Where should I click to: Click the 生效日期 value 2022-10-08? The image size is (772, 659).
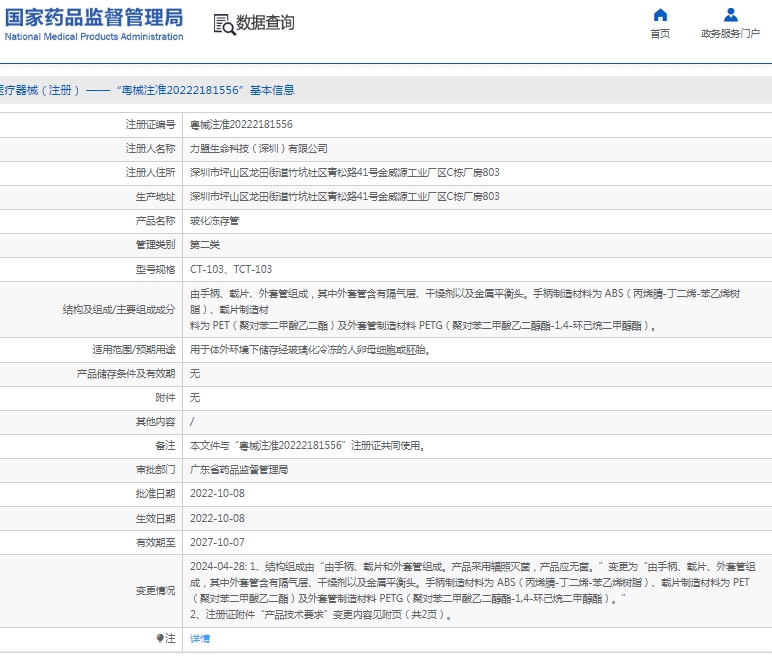coord(217,518)
